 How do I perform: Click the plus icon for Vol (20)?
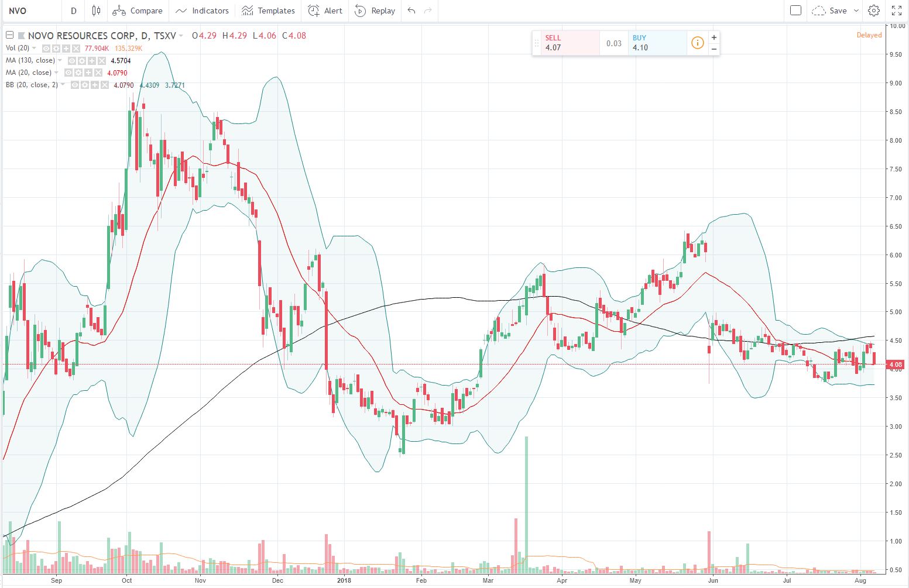pyautogui.click(x=66, y=48)
